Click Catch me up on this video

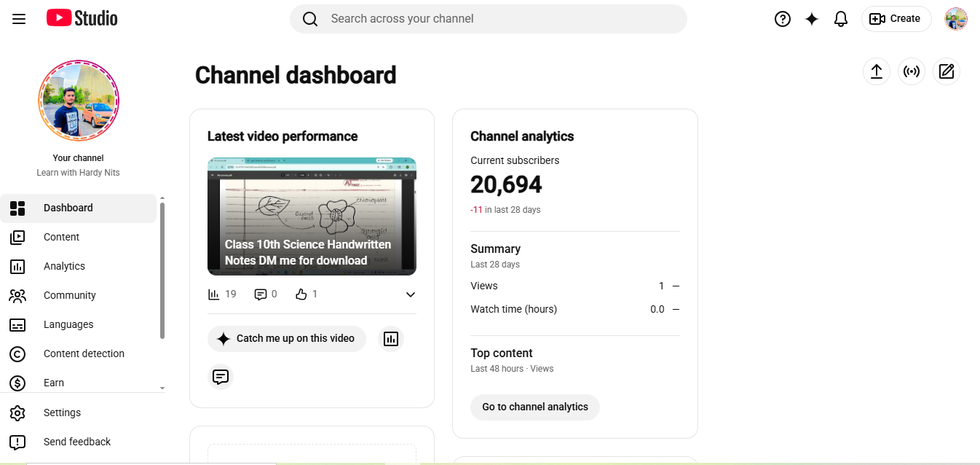pyautogui.click(x=287, y=339)
